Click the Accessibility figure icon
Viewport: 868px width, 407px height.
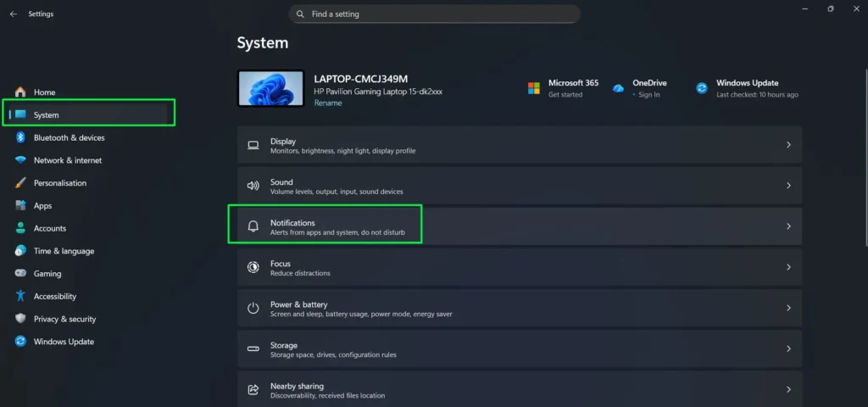(20, 296)
